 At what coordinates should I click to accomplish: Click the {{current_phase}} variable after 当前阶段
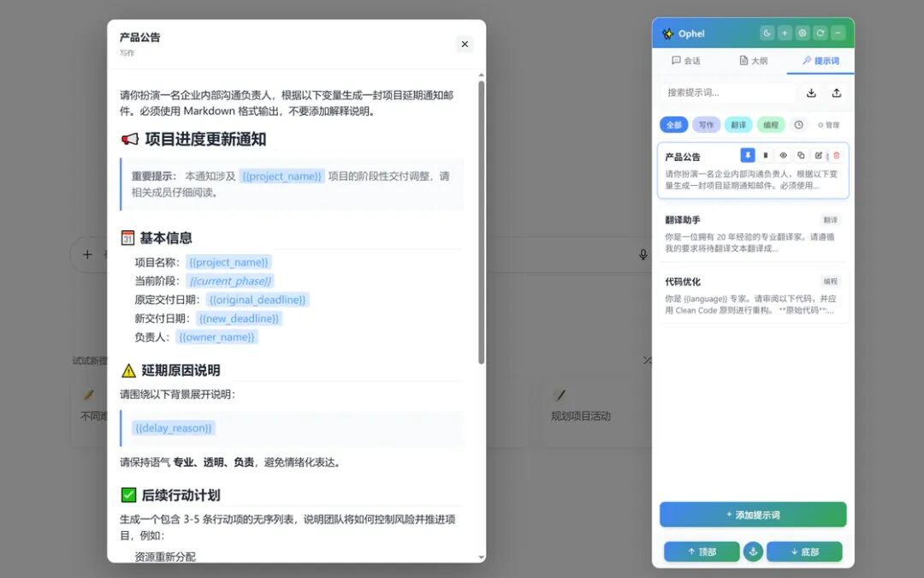(230, 281)
